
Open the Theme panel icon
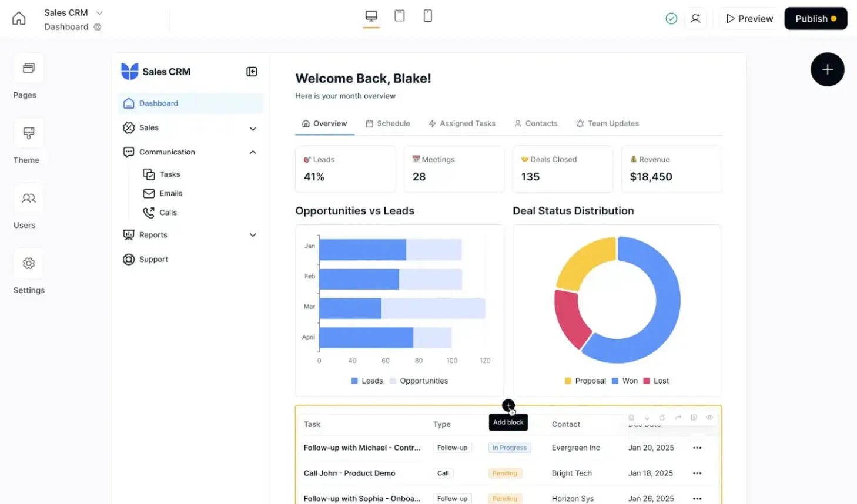[28, 133]
